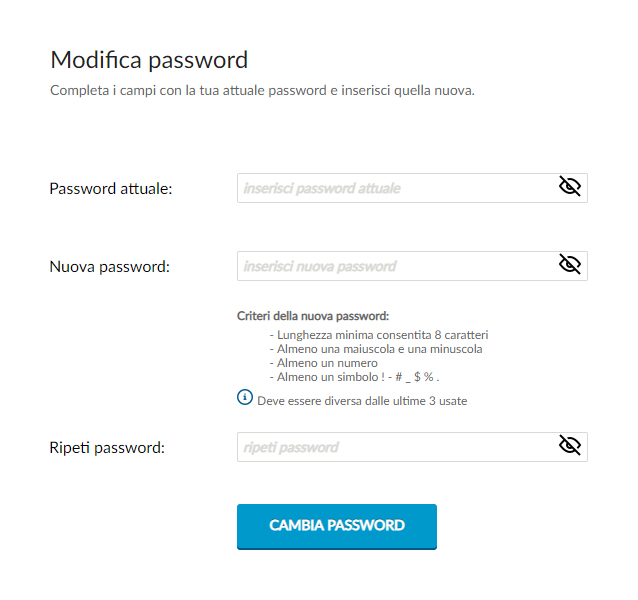Image resolution: width=638 pixels, height=600 pixels.
Task: Click the 'Nuova password:' label
Action: pyautogui.click(x=109, y=267)
